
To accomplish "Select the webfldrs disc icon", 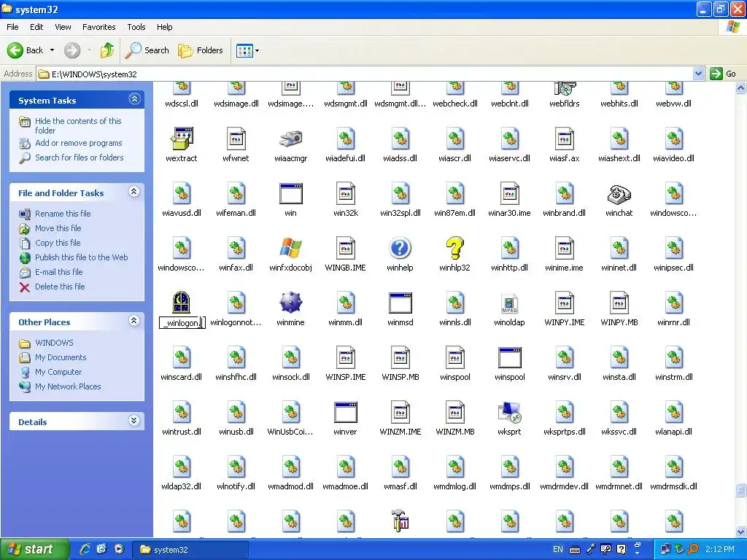I will point(565,88).
